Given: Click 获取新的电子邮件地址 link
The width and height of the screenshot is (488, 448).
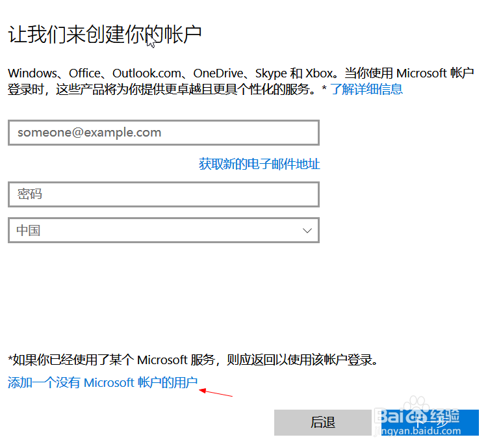Looking at the screenshot, I should click(259, 164).
